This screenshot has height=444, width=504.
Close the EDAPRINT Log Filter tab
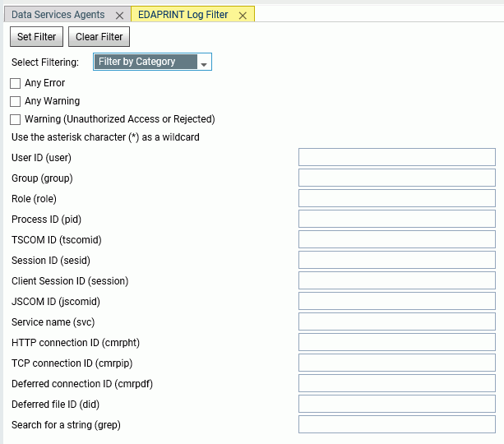coord(243,16)
